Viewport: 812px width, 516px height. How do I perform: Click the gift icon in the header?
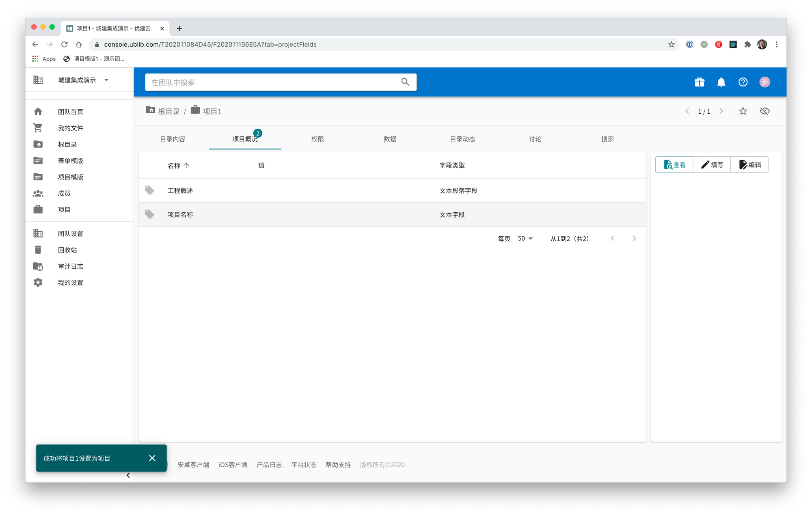699,82
